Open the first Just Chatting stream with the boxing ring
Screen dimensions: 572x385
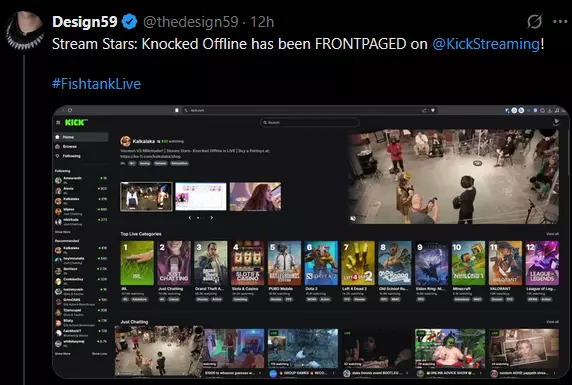159,351
